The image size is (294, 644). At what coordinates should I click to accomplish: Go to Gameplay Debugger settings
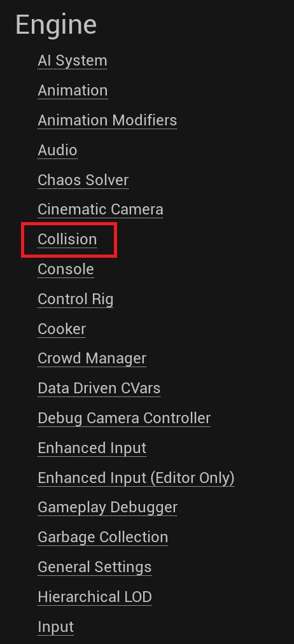coord(108,508)
